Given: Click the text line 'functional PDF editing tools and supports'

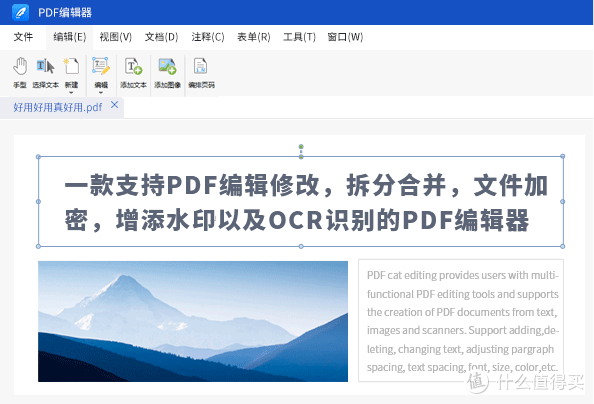Looking at the screenshot, I should tap(463, 294).
